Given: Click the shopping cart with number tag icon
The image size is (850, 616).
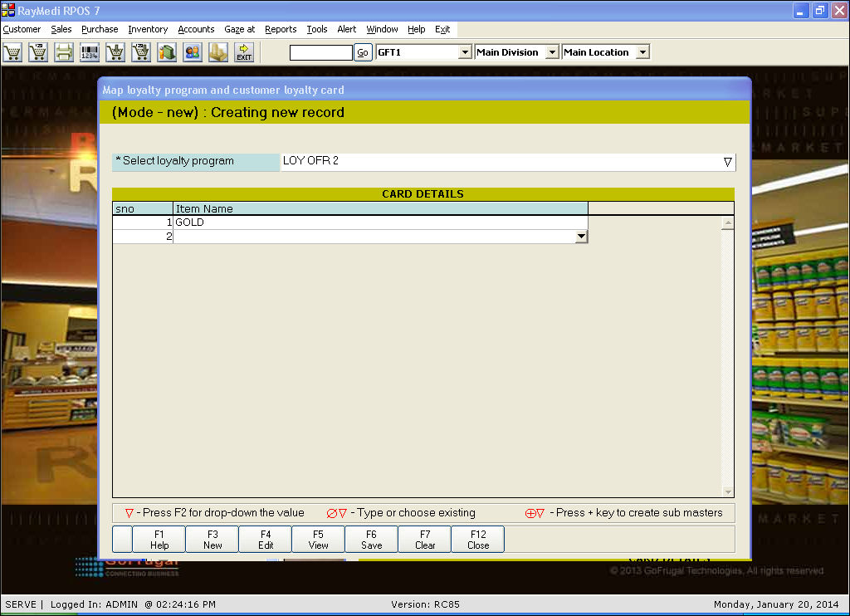Looking at the screenshot, I should [x=38, y=52].
